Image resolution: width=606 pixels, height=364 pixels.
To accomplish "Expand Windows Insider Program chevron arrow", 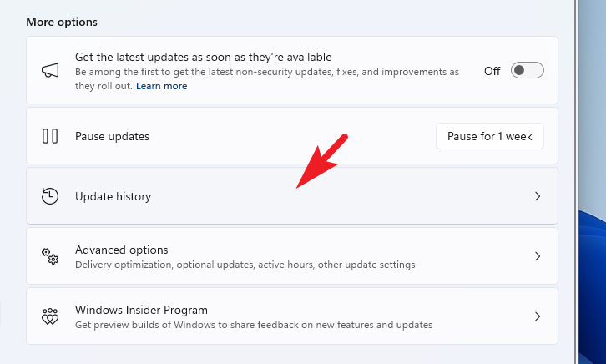I will coord(538,316).
